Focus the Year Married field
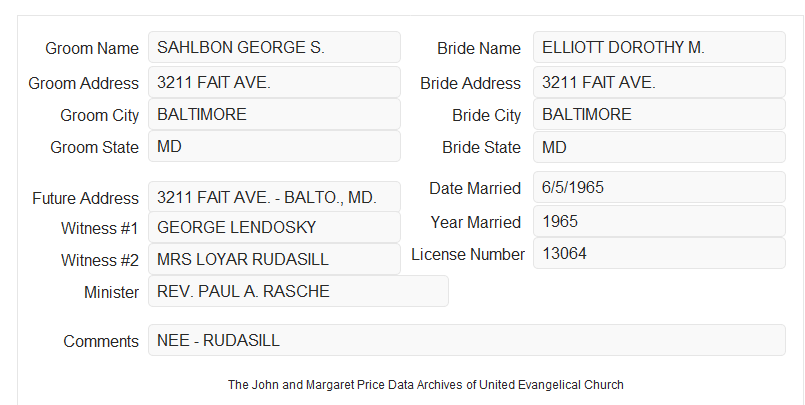805x405 pixels. [x=659, y=221]
